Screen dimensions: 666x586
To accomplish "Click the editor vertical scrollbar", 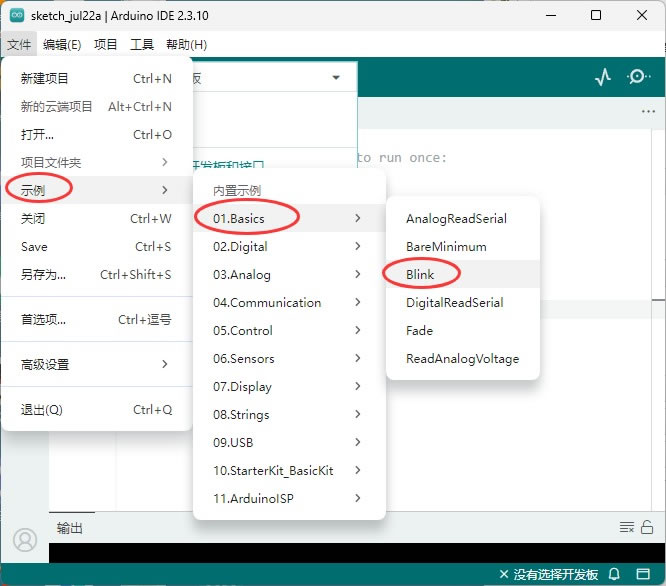I will (x=658, y=318).
